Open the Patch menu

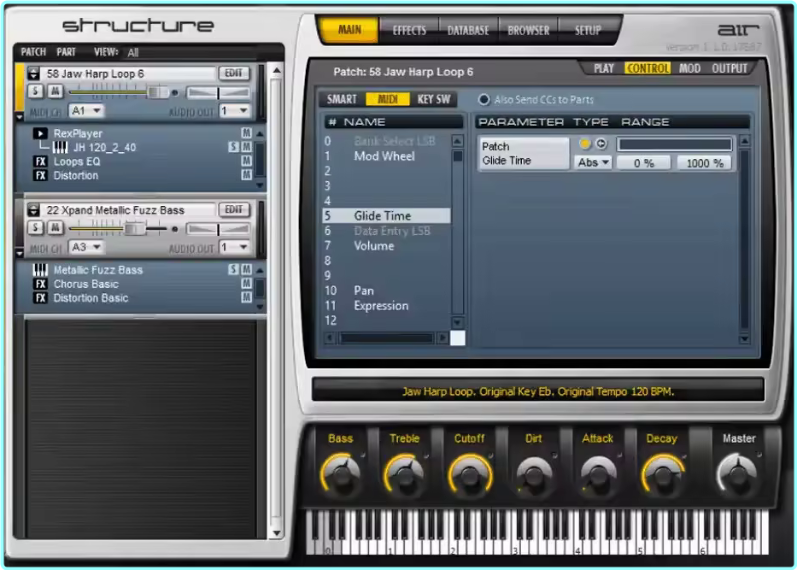[x=33, y=52]
